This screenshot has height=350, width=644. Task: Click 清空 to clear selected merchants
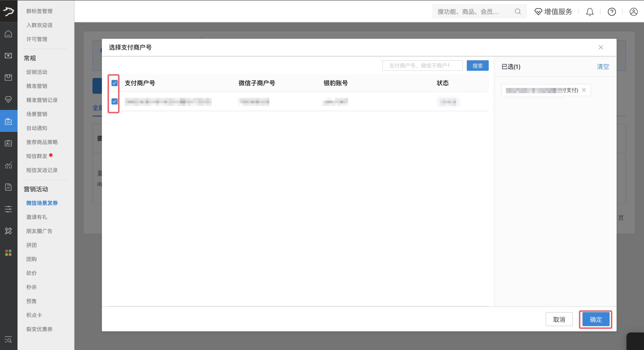(x=603, y=67)
